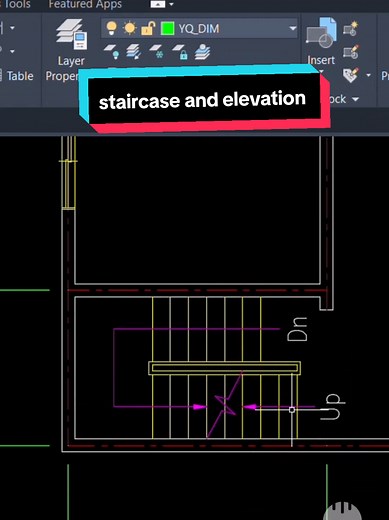Screen dimensions: 389x520
Task: Click the Layer Freeze snowflake tool icon
Action: [157, 52]
